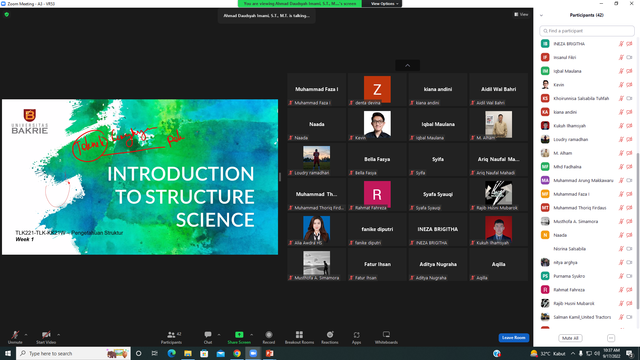Open the notifications center icon
640x360 pixels.
click(629, 353)
